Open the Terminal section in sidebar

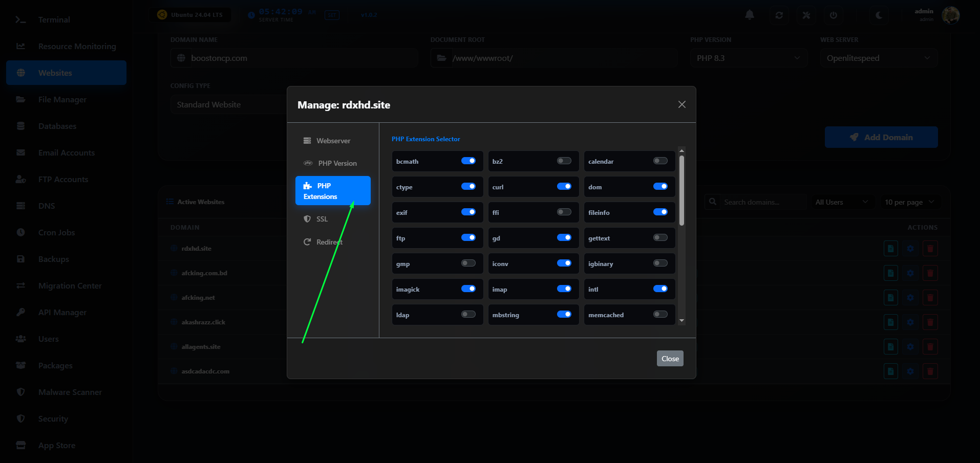[x=54, y=19]
